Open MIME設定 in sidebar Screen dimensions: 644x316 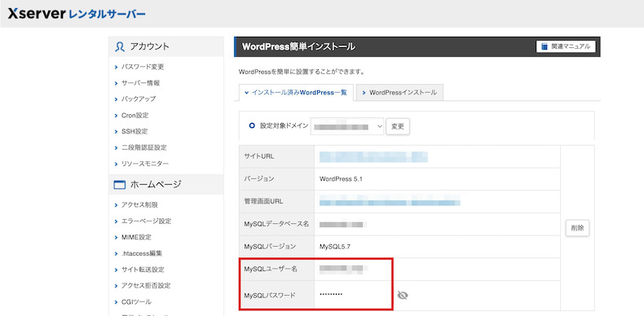pos(136,237)
